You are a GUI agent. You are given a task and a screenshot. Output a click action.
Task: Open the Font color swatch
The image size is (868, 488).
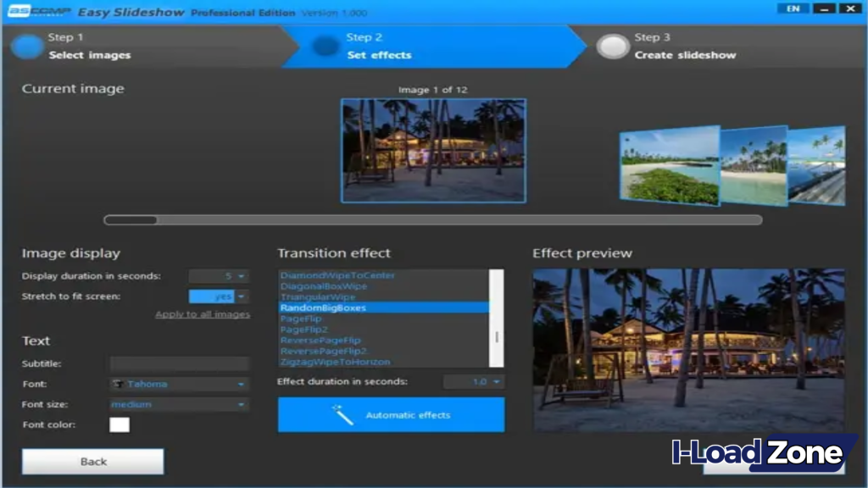[x=120, y=424]
